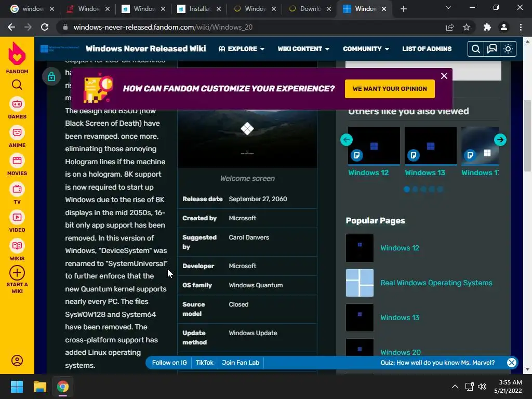Open the Wikis section in sidebar
This screenshot has height=399, width=532.
tap(17, 250)
